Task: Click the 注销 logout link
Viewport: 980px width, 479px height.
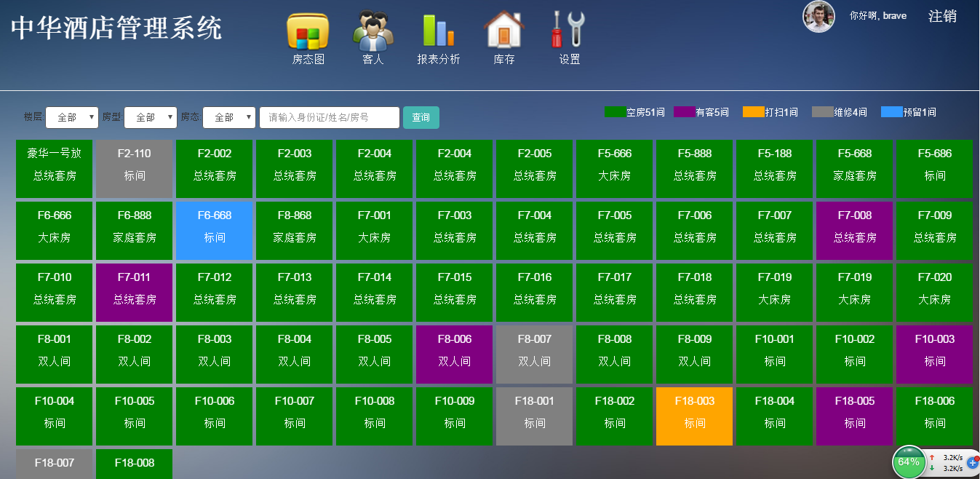Action: [x=942, y=15]
